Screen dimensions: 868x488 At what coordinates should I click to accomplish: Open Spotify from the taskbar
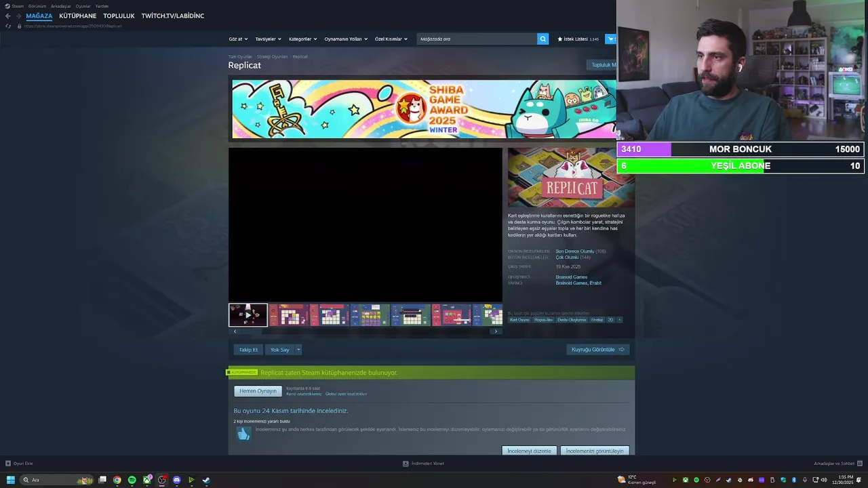132,480
